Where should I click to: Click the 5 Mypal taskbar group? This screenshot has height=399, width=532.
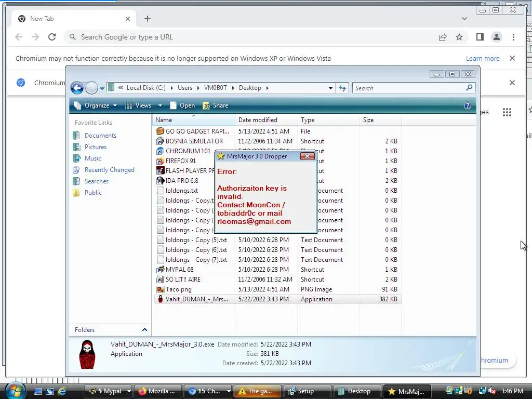coord(108,391)
